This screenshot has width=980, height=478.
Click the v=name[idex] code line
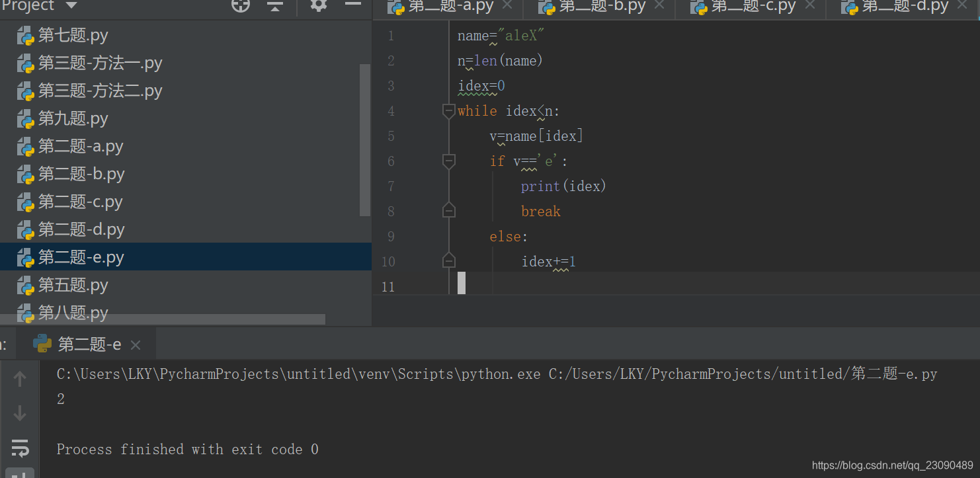[x=536, y=136]
